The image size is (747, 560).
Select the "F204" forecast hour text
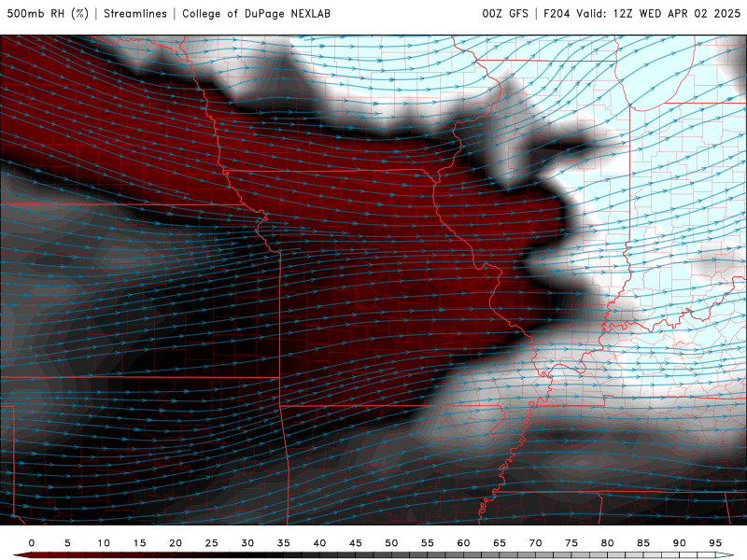click(x=557, y=14)
